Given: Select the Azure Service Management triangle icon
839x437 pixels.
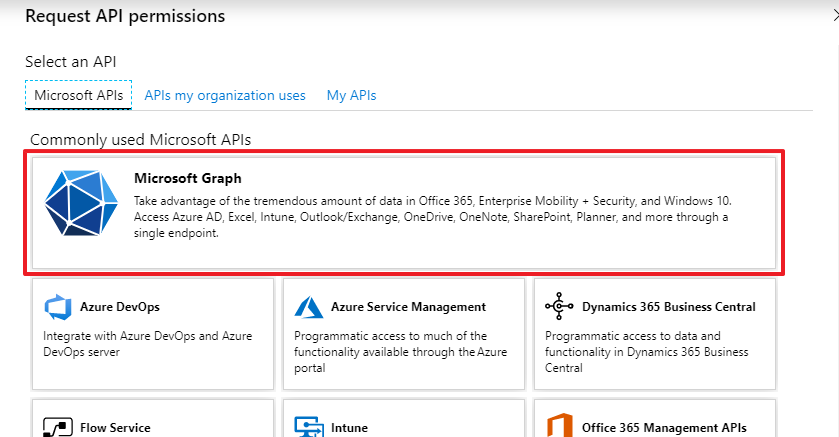Looking at the screenshot, I should click(x=310, y=307).
